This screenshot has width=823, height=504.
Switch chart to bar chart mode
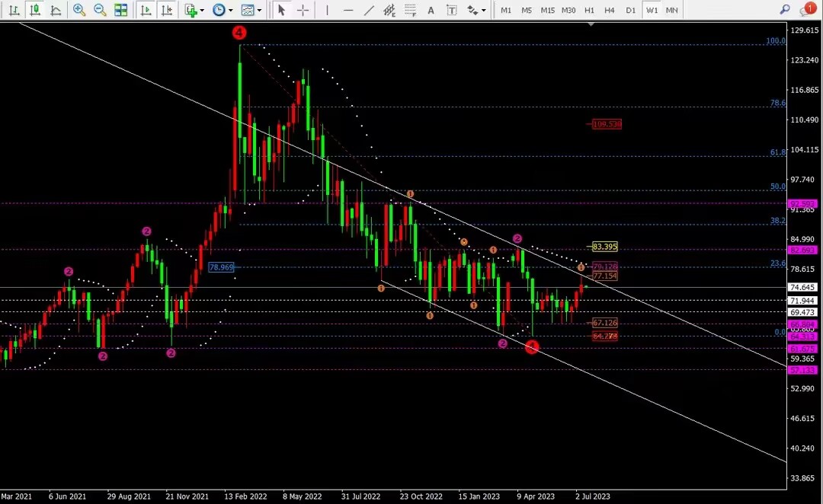tap(14, 10)
